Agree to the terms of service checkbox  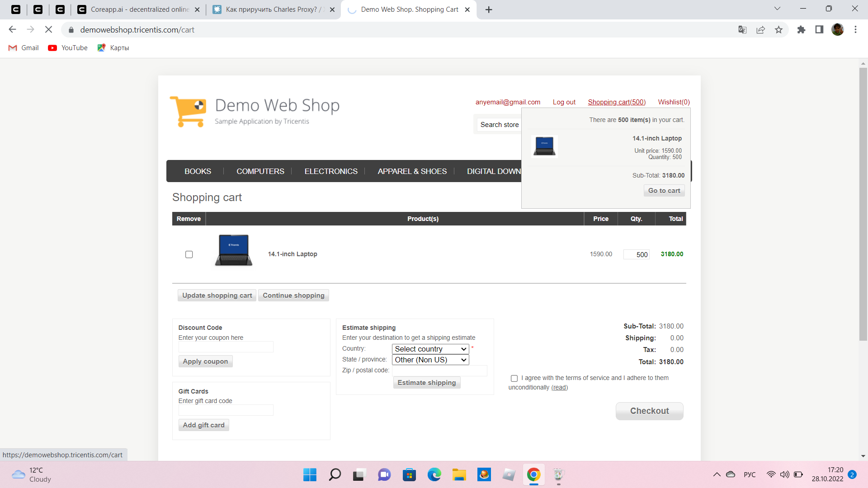point(514,378)
